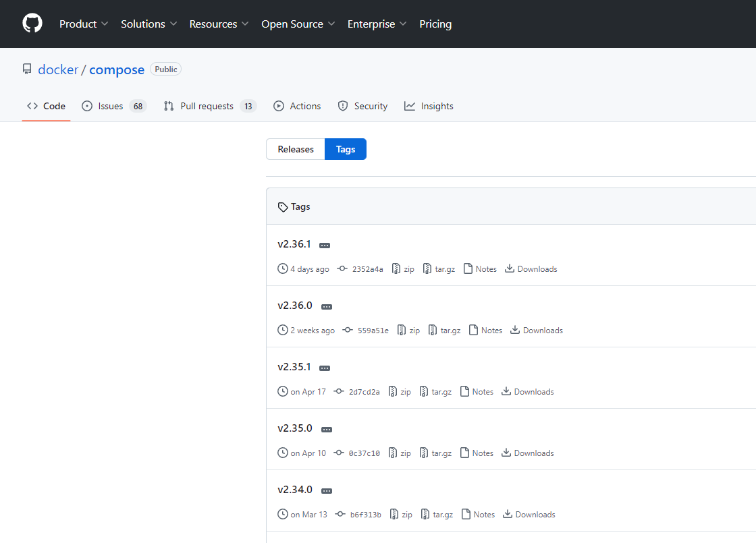Download the v2.36.1 zip archive
Screen dimensions: 756x543
[403, 269]
